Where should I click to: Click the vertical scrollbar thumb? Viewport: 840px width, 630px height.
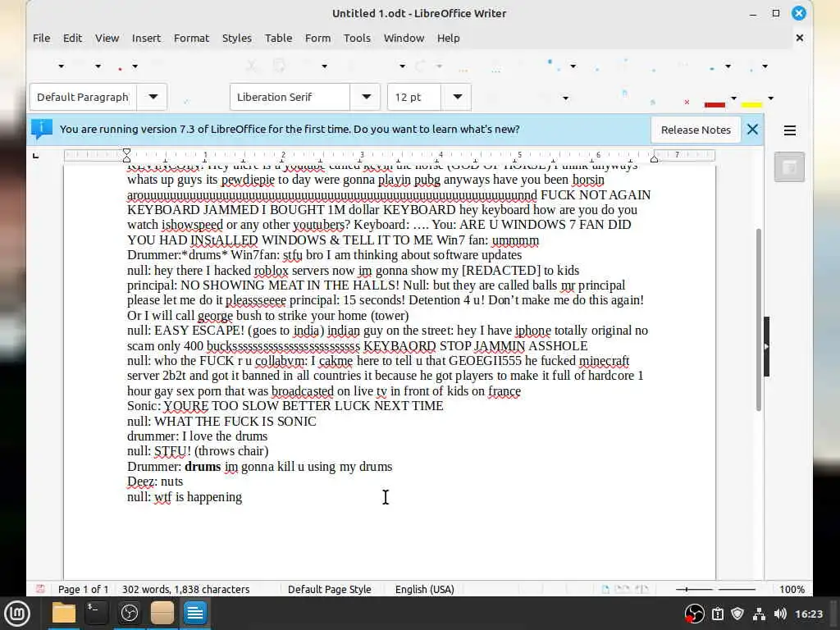(758, 320)
